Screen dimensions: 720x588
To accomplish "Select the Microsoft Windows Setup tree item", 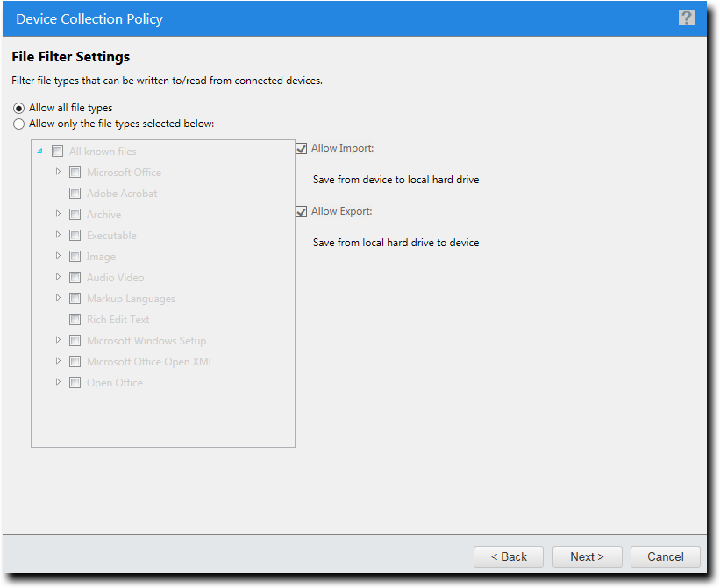I will tap(146, 340).
